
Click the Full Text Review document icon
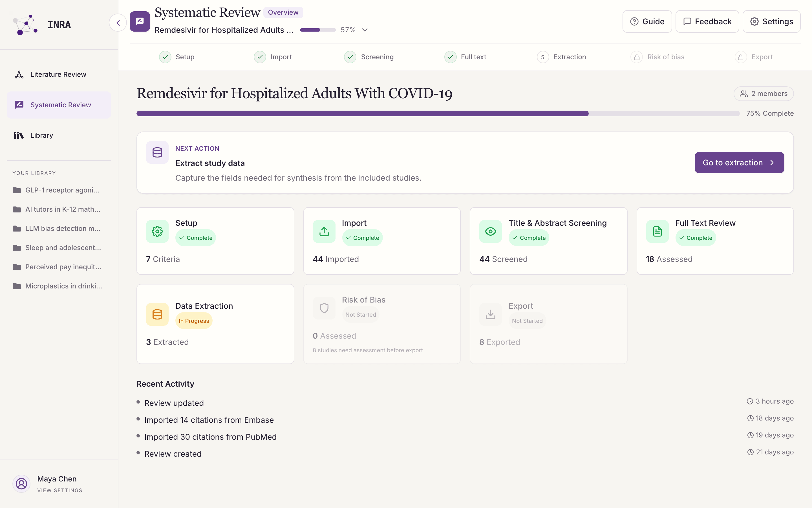coord(657,231)
